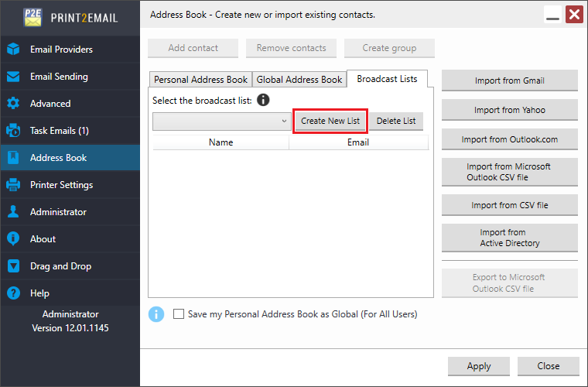Click the Close button at bottom

(549, 366)
